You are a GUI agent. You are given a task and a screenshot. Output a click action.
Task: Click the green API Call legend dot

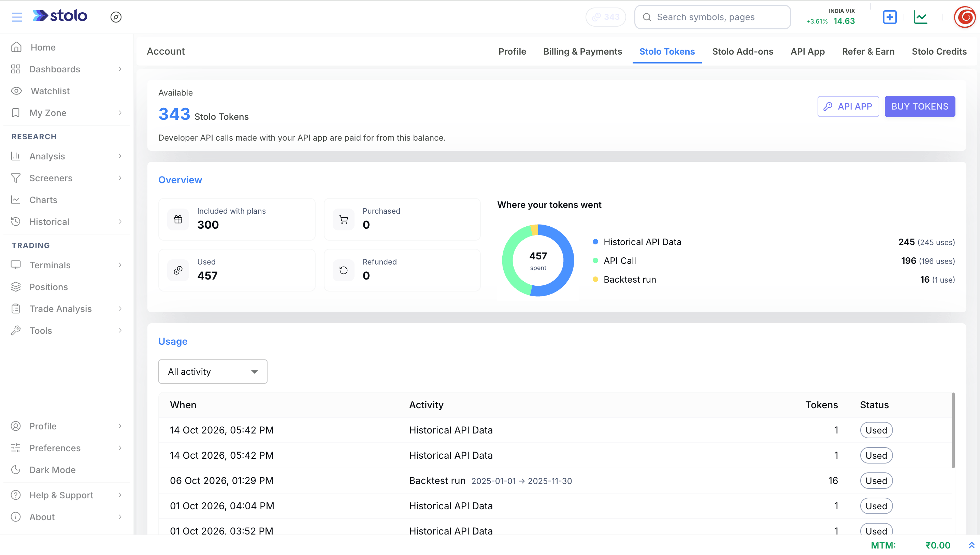pos(595,260)
